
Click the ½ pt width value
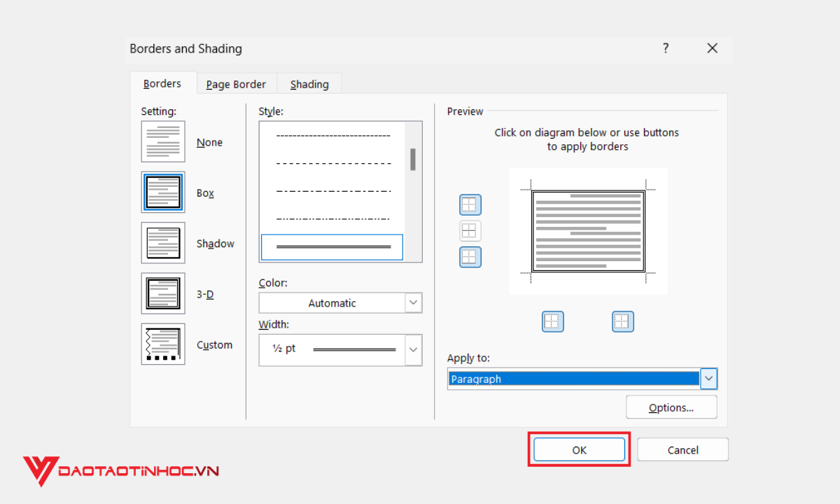[x=284, y=349]
